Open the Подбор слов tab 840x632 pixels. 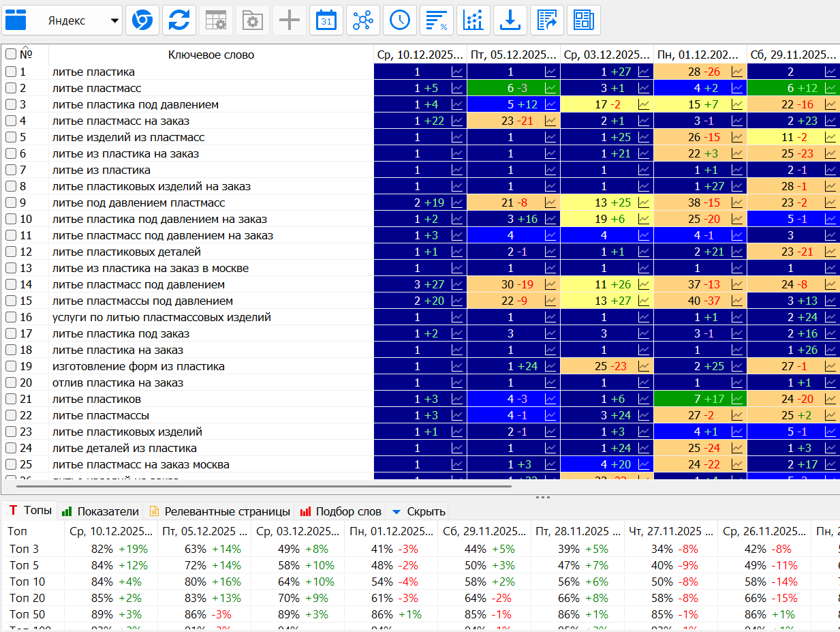(339, 511)
